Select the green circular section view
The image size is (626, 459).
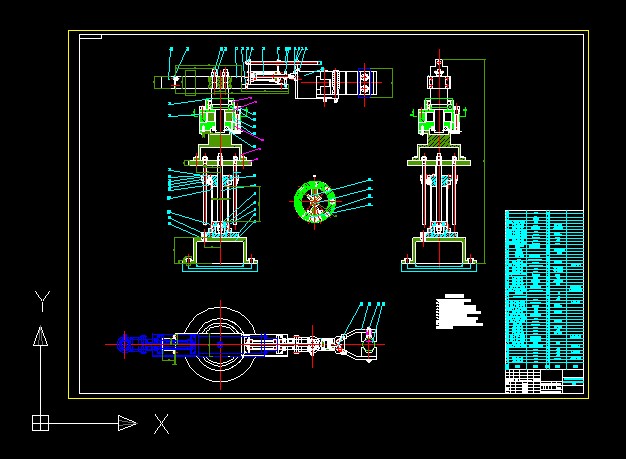pyautogui.click(x=315, y=202)
